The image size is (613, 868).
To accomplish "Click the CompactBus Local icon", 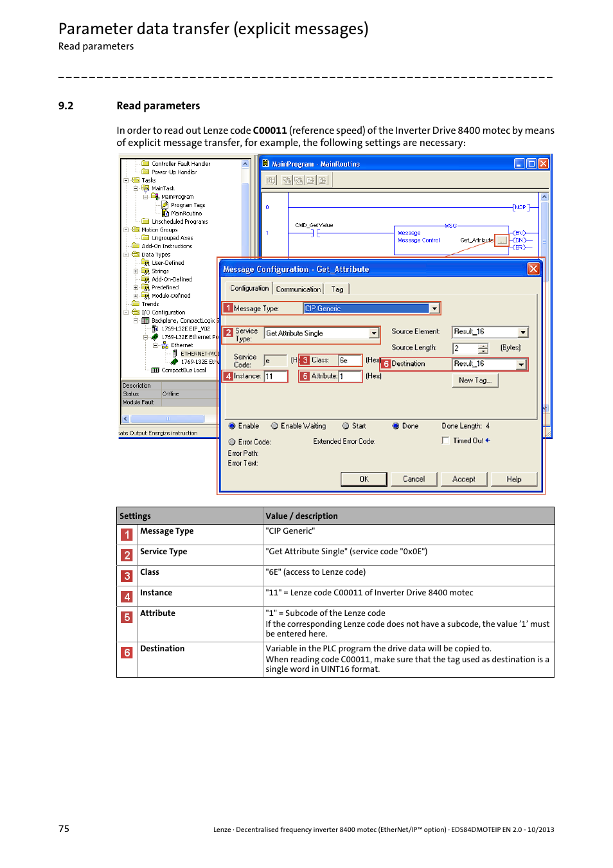I will coord(155,370).
